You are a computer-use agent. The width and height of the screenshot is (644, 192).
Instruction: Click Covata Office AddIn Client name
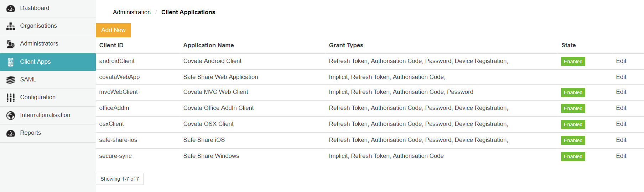218,108
